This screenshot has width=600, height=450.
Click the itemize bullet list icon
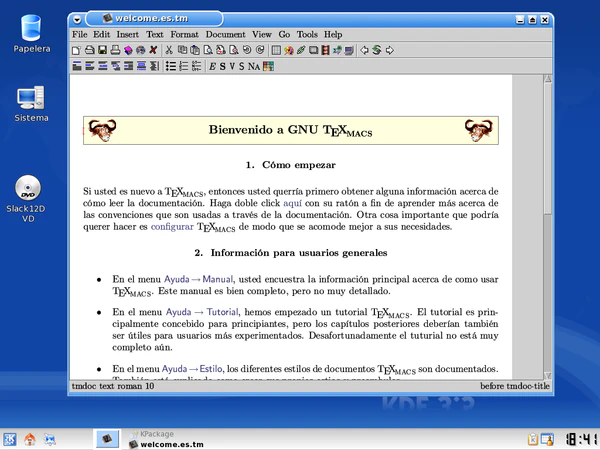pyautogui.click(x=170, y=66)
